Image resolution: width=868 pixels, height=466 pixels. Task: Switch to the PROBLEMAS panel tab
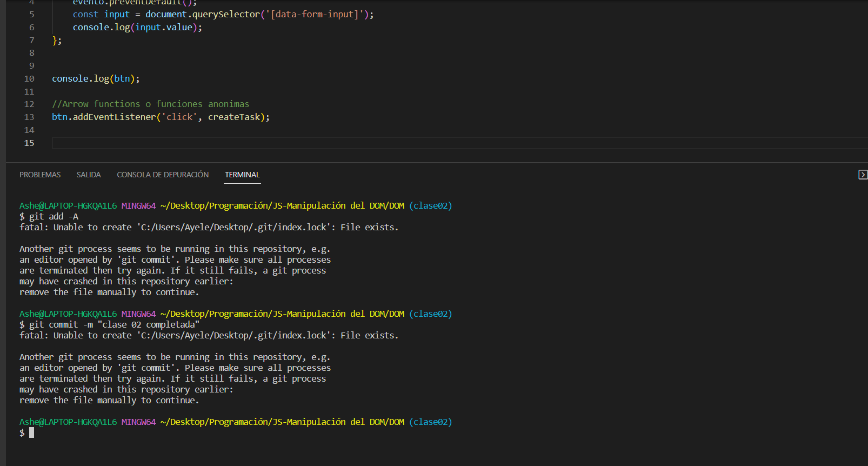click(x=40, y=175)
